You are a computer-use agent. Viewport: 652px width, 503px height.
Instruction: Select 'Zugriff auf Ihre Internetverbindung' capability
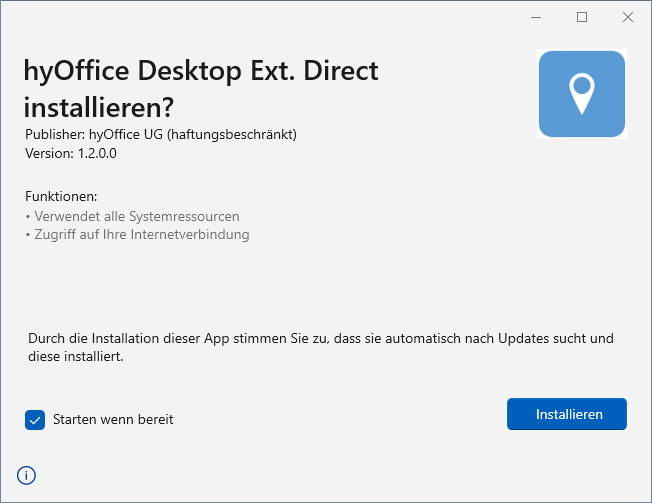pos(141,235)
